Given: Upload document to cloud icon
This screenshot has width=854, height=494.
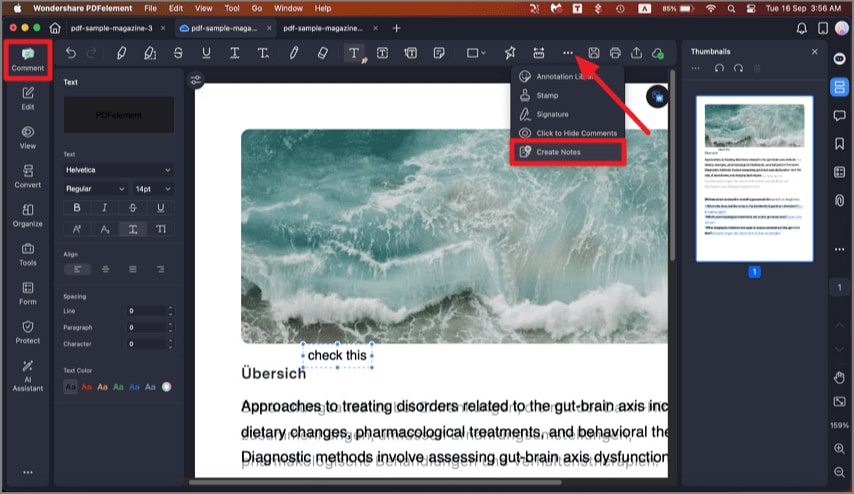Looking at the screenshot, I should [x=658, y=53].
